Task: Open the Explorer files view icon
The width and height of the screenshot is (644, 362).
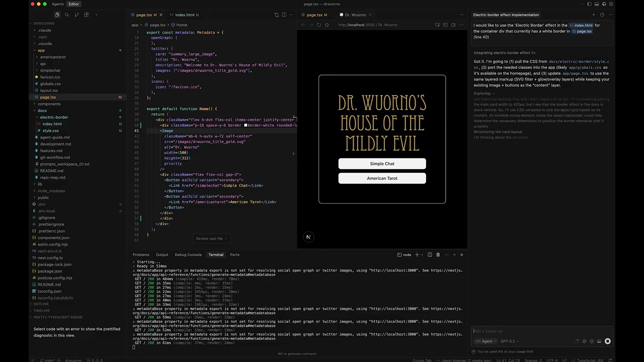Action: (57, 15)
